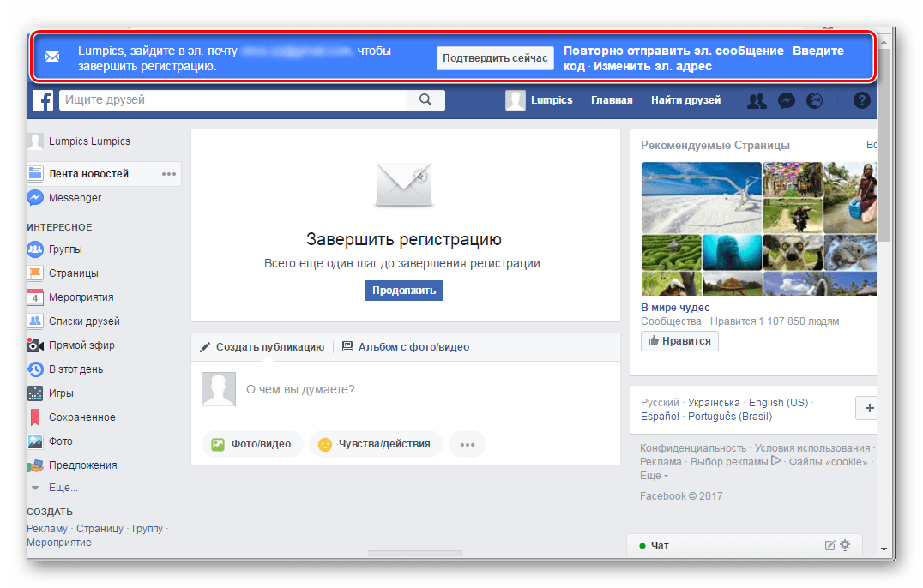Viewport: 923px width, 588px height.
Task: Click the more options dots in post composer
Action: pos(468,445)
